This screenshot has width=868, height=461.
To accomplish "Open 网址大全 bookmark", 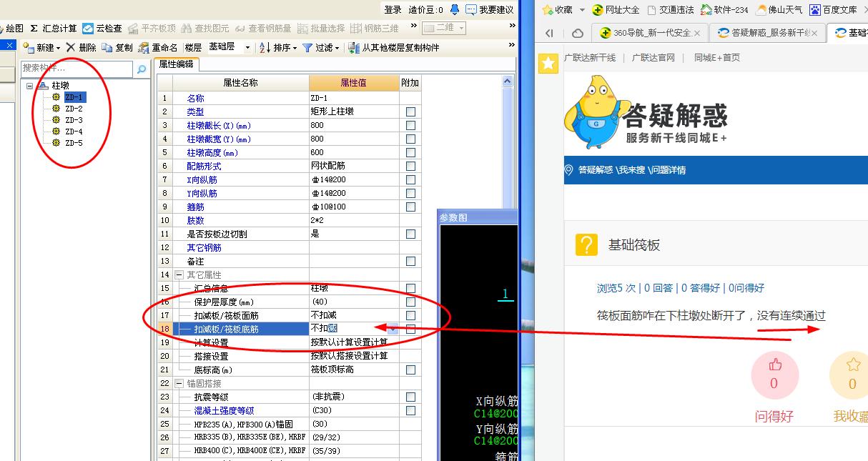I will tap(616, 10).
